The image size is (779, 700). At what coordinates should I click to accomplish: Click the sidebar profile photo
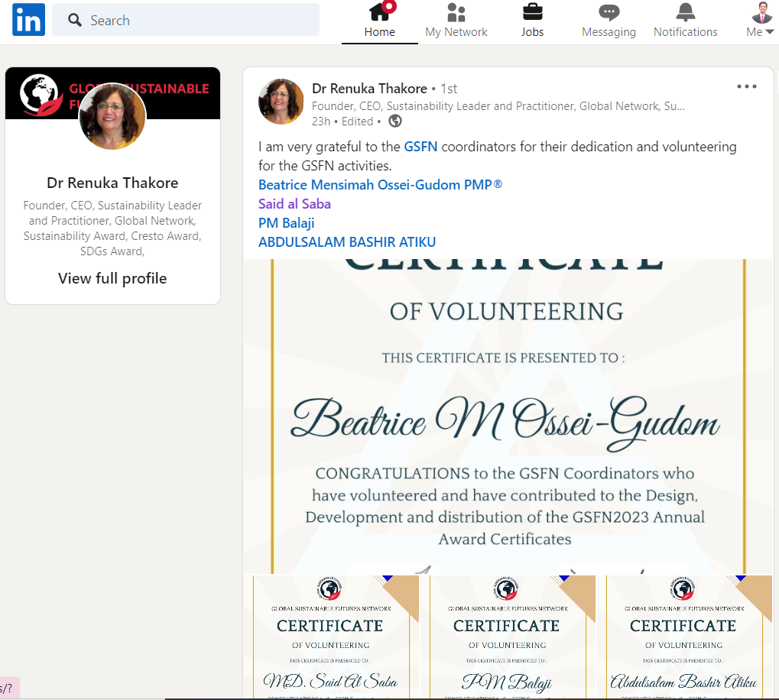pyautogui.click(x=112, y=116)
